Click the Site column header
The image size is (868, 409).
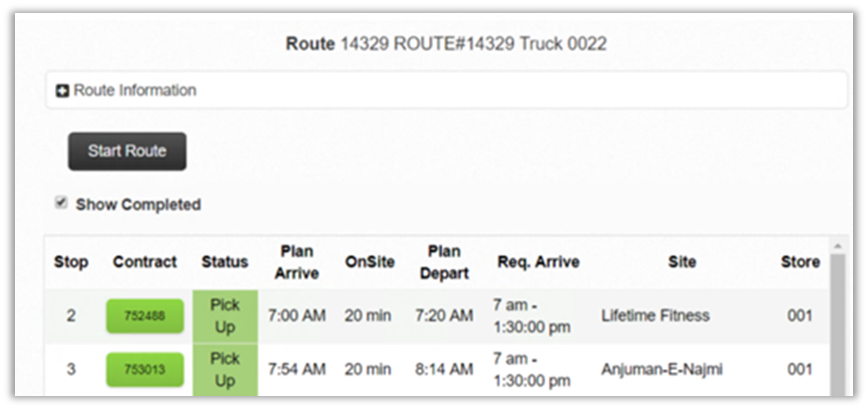[682, 262]
